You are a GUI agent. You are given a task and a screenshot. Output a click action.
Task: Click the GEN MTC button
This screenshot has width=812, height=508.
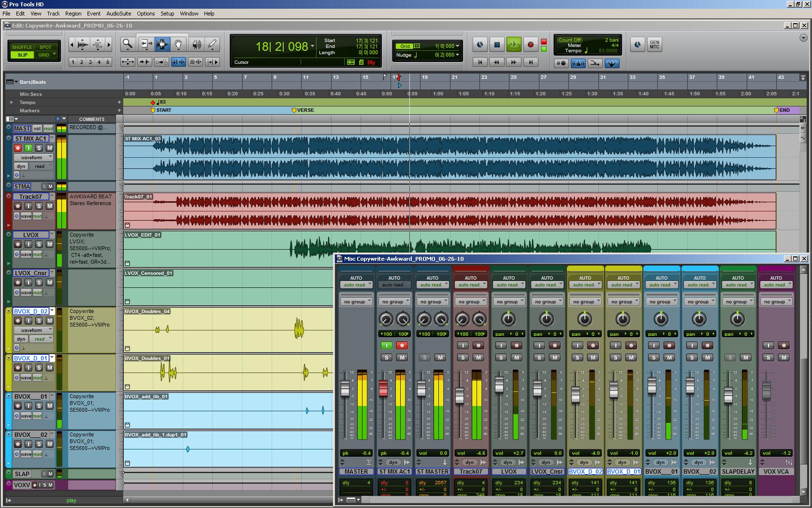(x=654, y=45)
